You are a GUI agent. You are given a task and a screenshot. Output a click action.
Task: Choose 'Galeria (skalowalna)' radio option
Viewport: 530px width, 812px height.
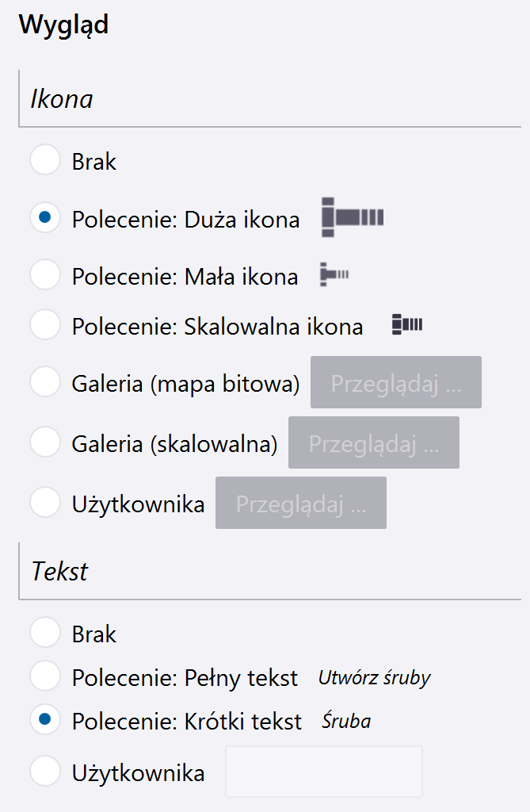coord(45,442)
